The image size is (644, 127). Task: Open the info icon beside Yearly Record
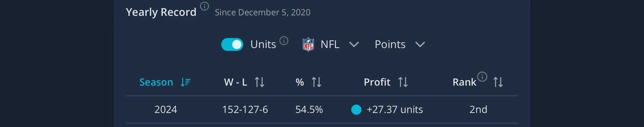point(204,6)
